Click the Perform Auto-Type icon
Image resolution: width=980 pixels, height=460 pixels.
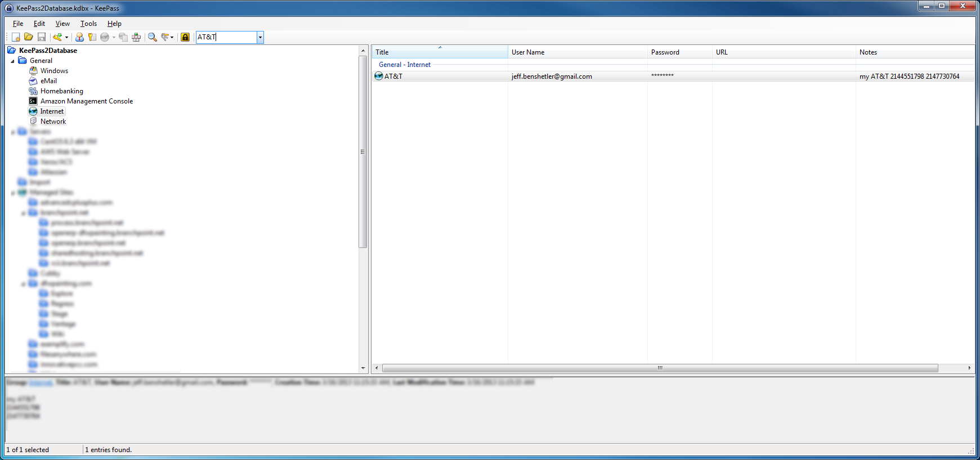pos(136,37)
